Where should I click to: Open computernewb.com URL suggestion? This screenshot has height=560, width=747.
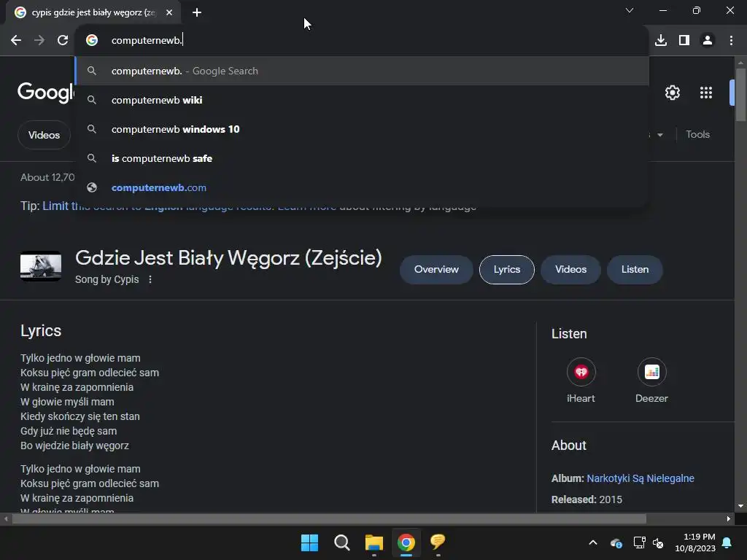pos(362,187)
